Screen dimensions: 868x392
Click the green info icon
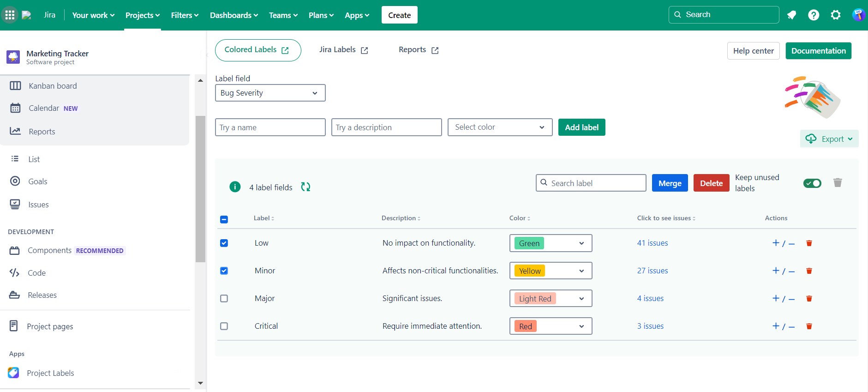point(235,187)
